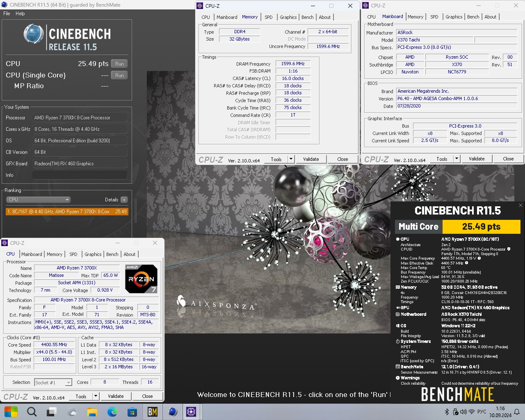
Task: Click Memory Size 32 GBytes value
Action: 240,39
